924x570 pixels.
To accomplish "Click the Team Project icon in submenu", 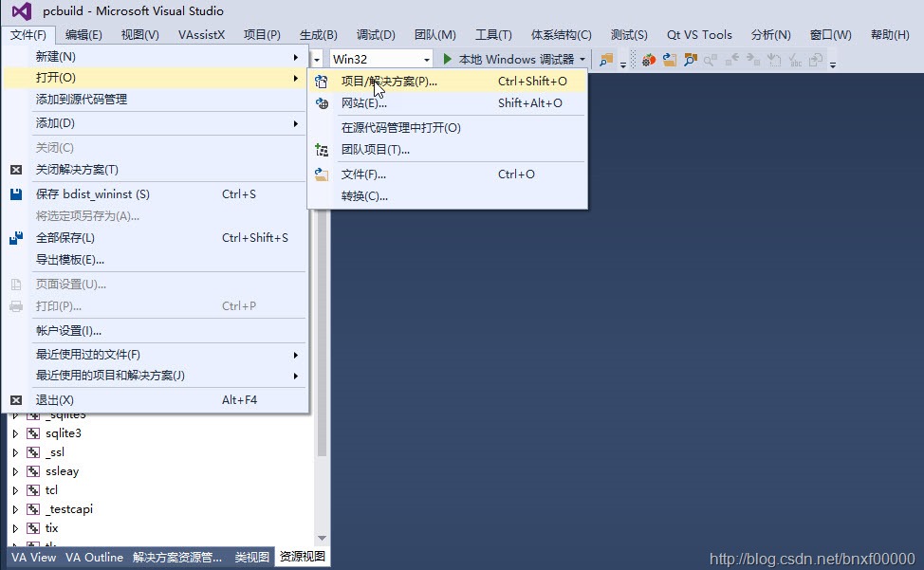I will (322, 150).
